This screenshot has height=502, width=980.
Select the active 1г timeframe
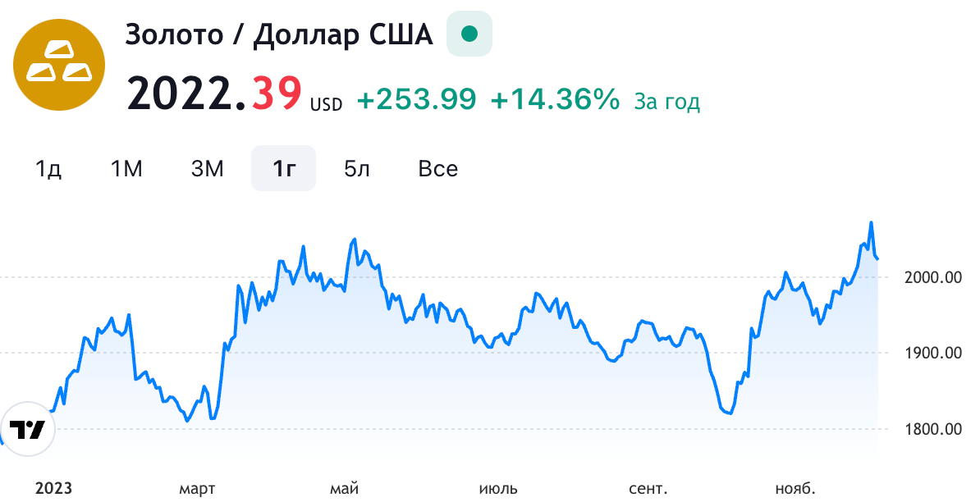pyautogui.click(x=282, y=168)
